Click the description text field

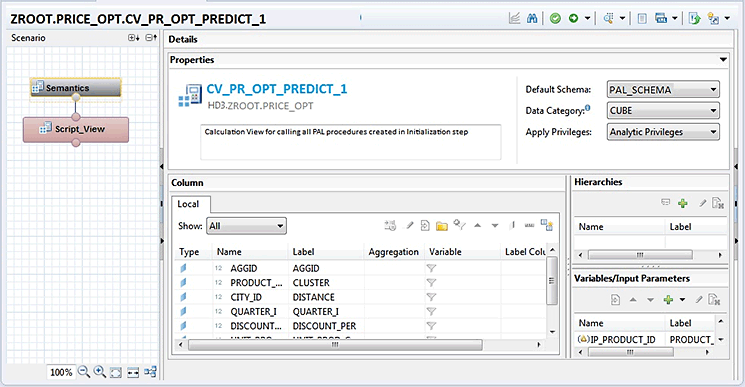tap(351, 142)
